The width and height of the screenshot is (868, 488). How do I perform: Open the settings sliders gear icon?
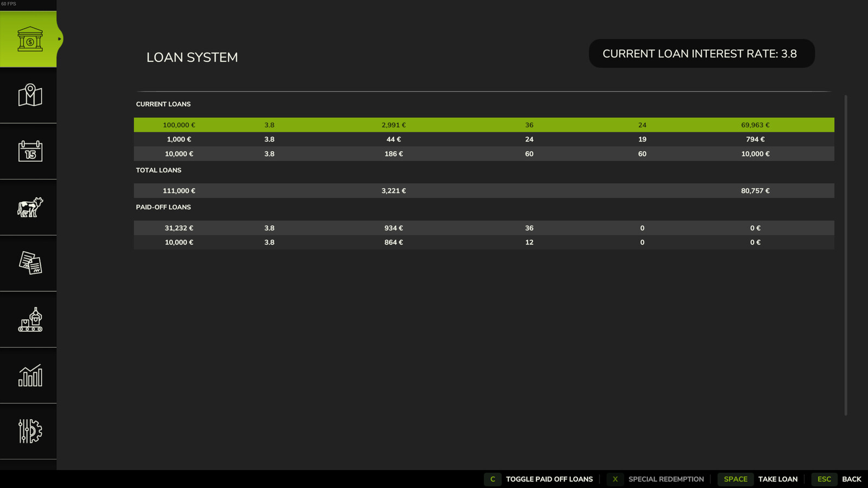coord(30,431)
